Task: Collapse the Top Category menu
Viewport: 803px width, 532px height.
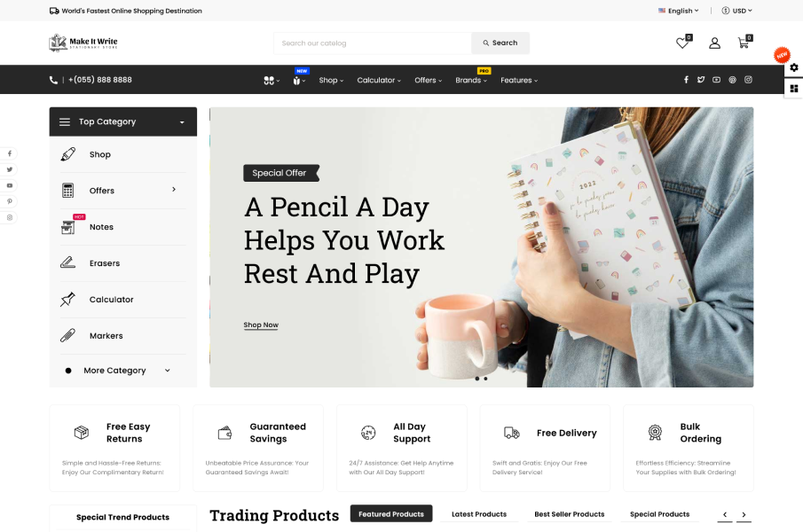Action: (x=123, y=121)
